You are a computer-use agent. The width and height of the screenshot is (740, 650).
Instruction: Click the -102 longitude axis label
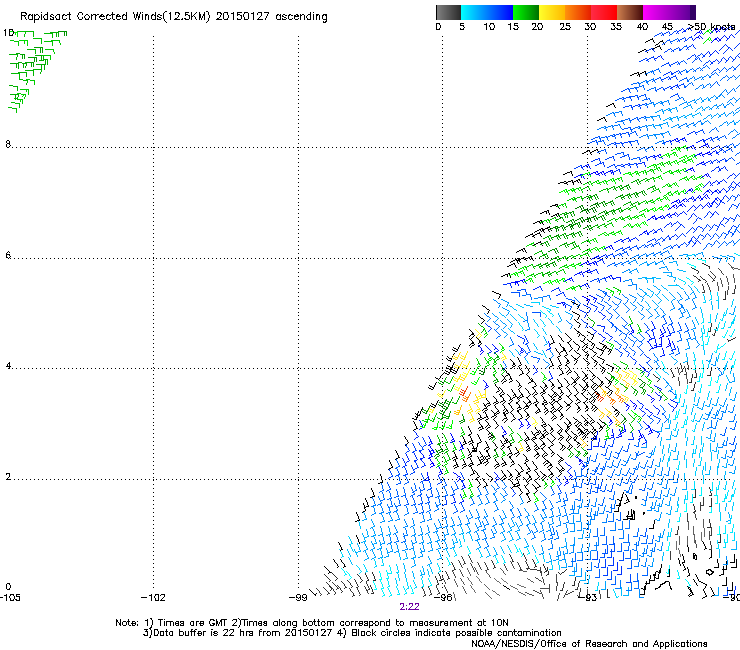coord(153,598)
